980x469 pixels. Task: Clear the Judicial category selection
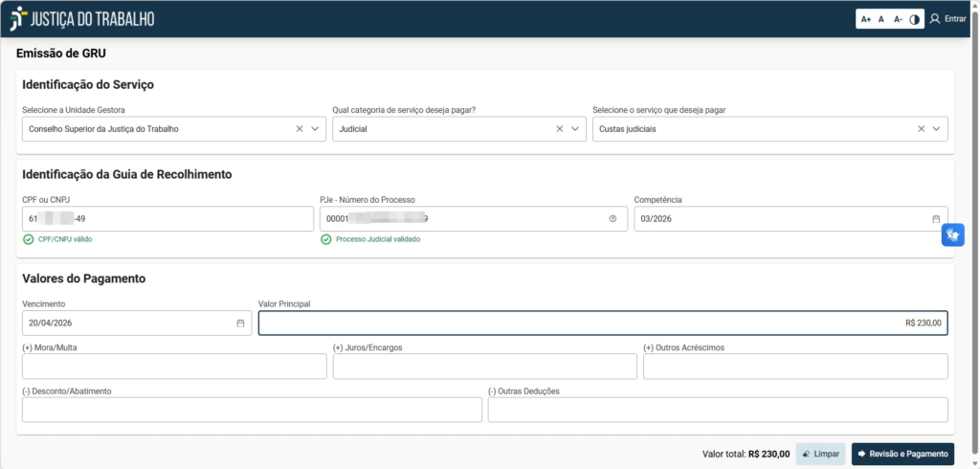[x=560, y=129]
